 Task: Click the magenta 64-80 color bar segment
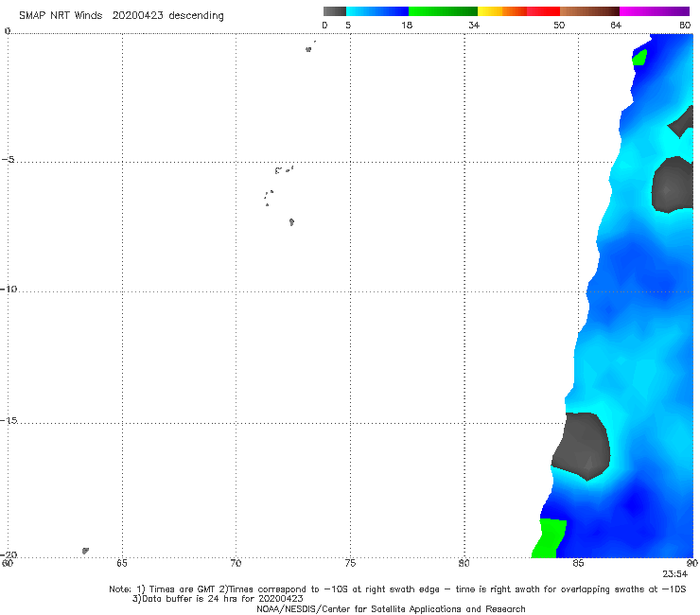[655, 11]
